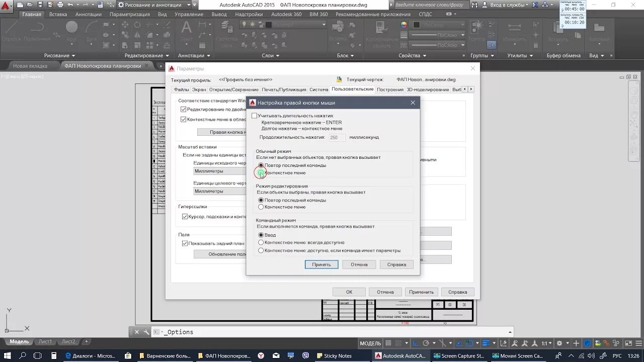This screenshot has height=362, width=644.
Task: Expand the Слои ribbon panel
Action: pos(270,55)
